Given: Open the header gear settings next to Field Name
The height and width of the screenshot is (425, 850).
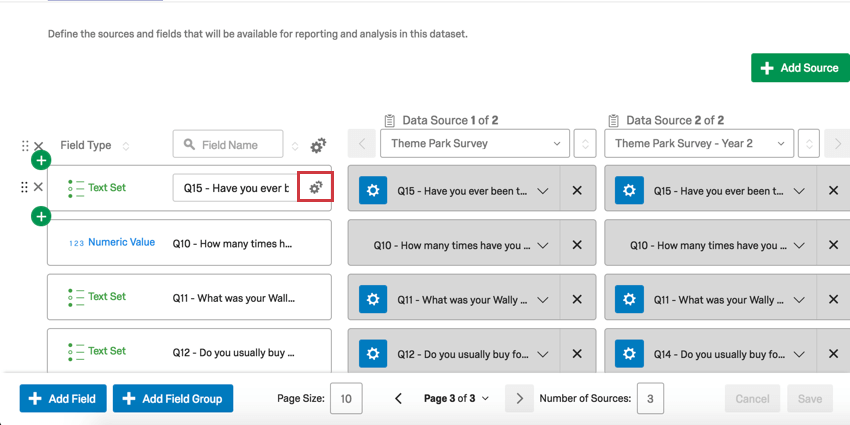Looking at the screenshot, I should tap(318, 145).
